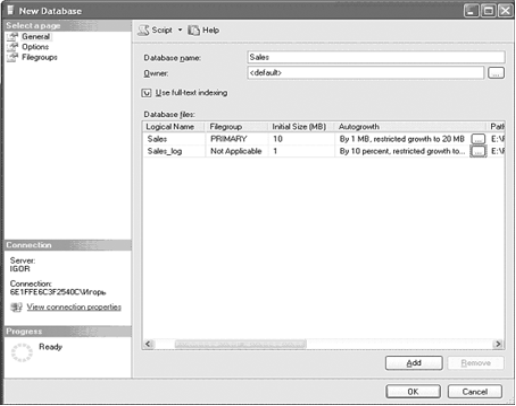
Task: Click the horizontal scrollbar thumb
Action: coord(240,344)
